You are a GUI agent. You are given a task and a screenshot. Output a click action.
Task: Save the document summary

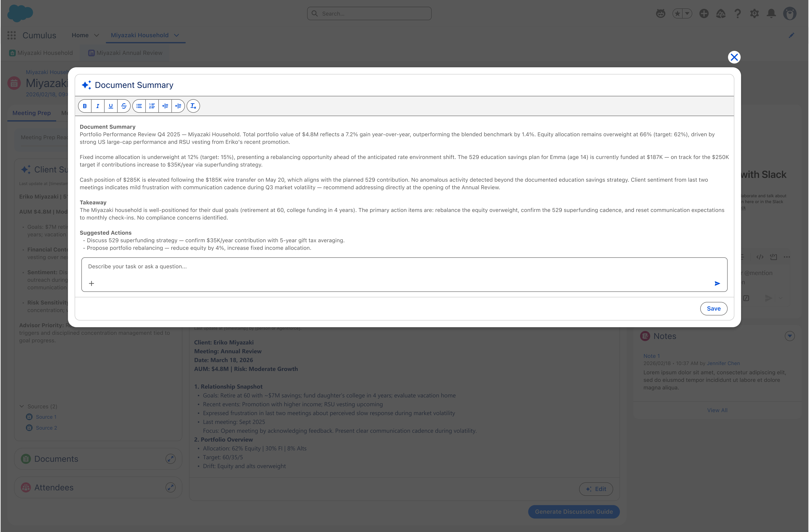714,308
